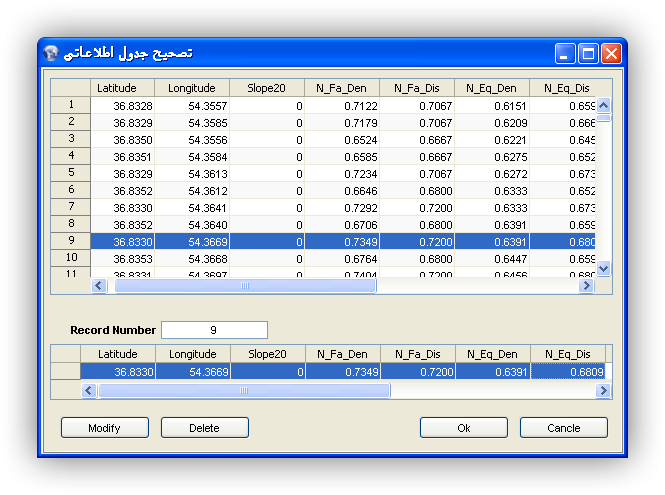Click the upper table's right scroll arrow
The width and height of the screenshot is (665, 495).
coord(587,285)
